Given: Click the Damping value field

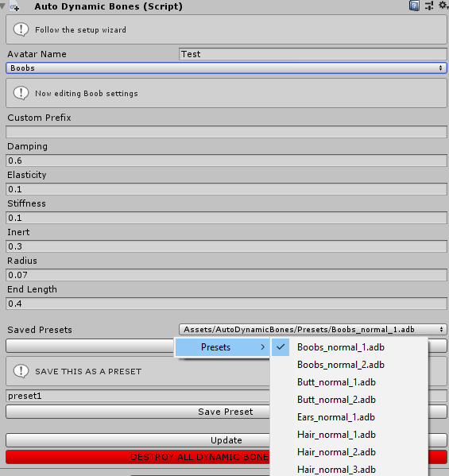Looking at the screenshot, I should (226, 161).
